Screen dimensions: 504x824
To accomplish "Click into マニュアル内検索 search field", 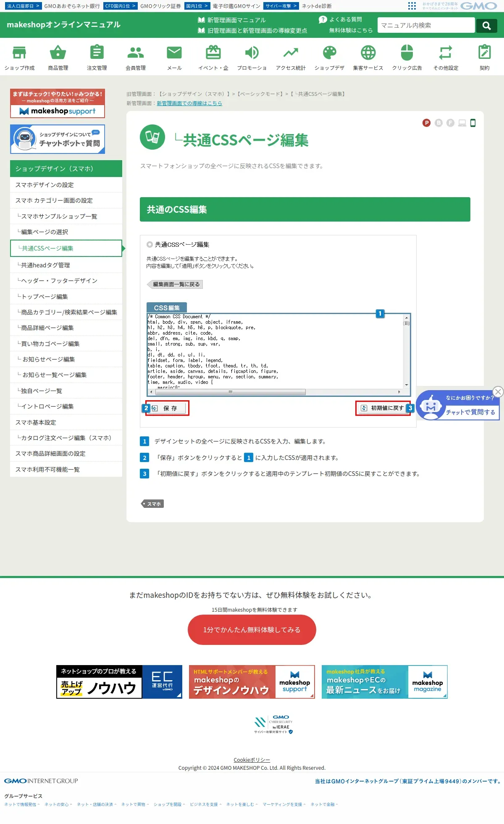I will (x=426, y=25).
